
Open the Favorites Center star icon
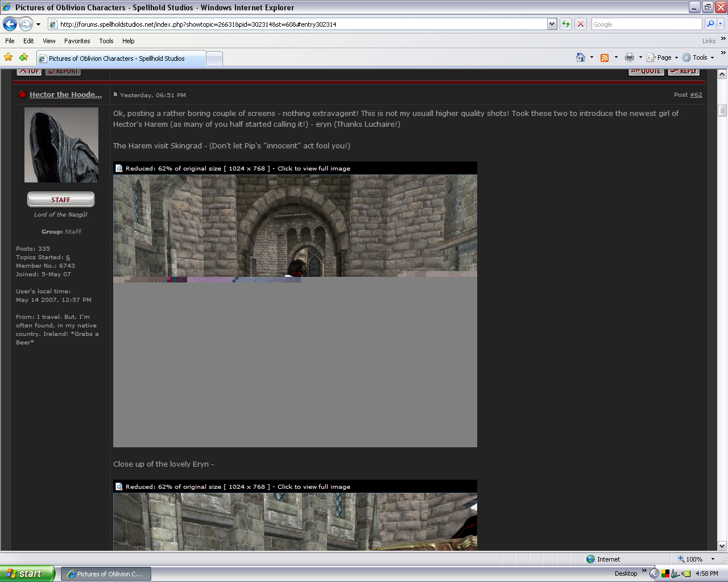pos(9,57)
